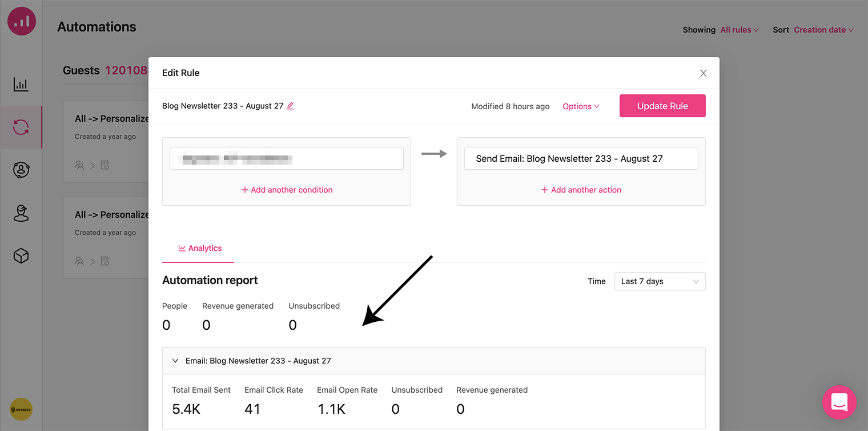Open the analytics bar chart sidebar icon

tap(21, 85)
